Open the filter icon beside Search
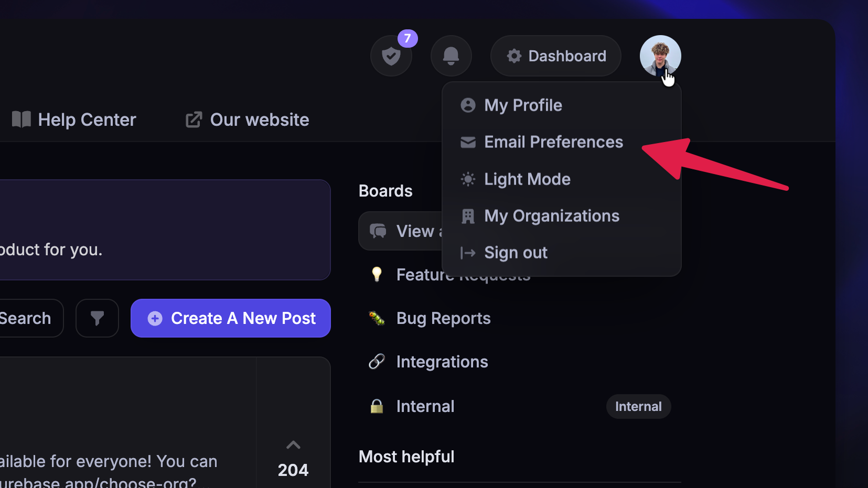The image size is (868, 488). click(97, 318)
